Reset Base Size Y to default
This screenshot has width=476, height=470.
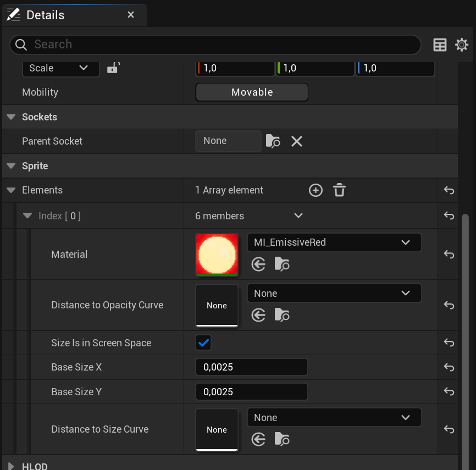449,391
